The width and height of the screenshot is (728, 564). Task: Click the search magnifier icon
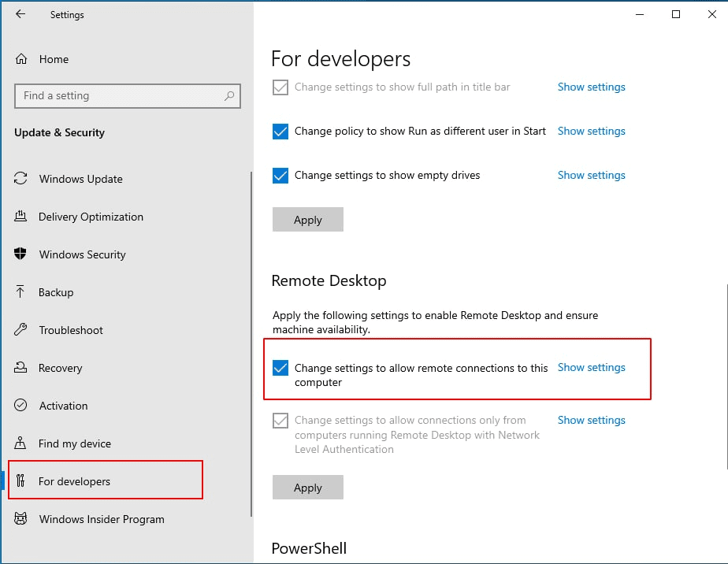pyautogui.click(x=229, y=95)
